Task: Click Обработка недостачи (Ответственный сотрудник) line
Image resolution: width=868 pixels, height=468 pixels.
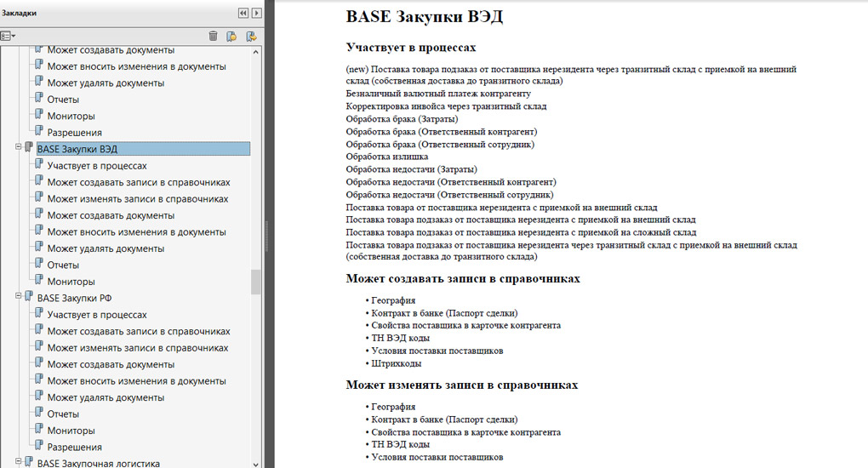Action: coord(449,195)
